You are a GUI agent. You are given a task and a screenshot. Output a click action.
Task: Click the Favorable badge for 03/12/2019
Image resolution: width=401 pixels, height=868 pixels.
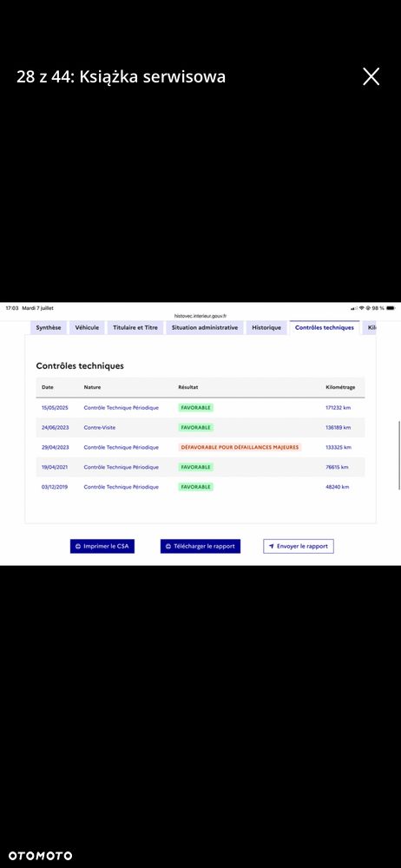click(x=195, y=487)
